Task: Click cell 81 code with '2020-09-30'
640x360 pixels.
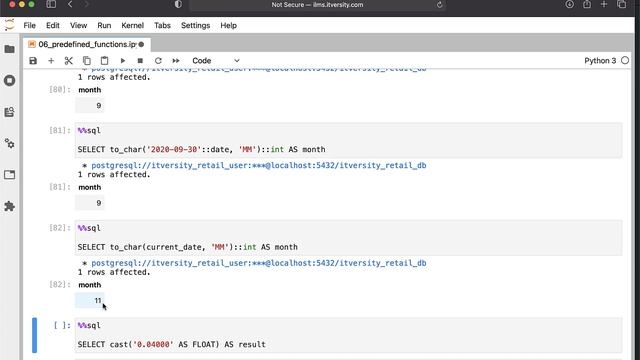Action: coord(348,140)
